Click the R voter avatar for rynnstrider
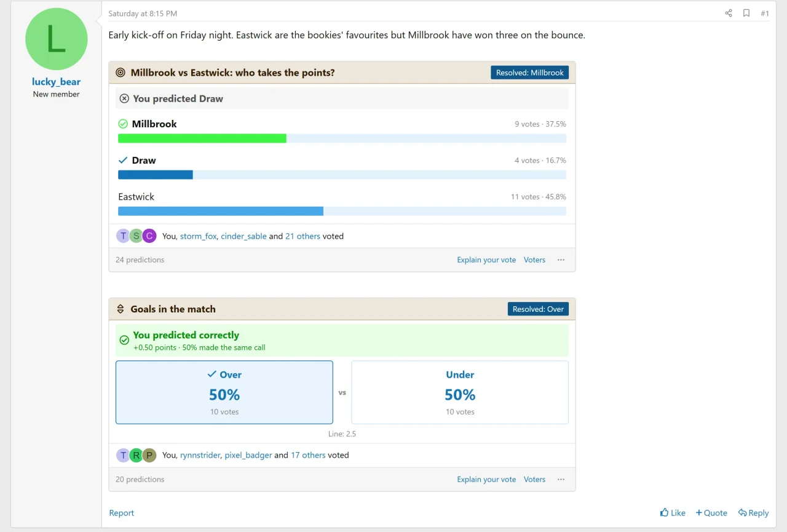 click(136, 456)
